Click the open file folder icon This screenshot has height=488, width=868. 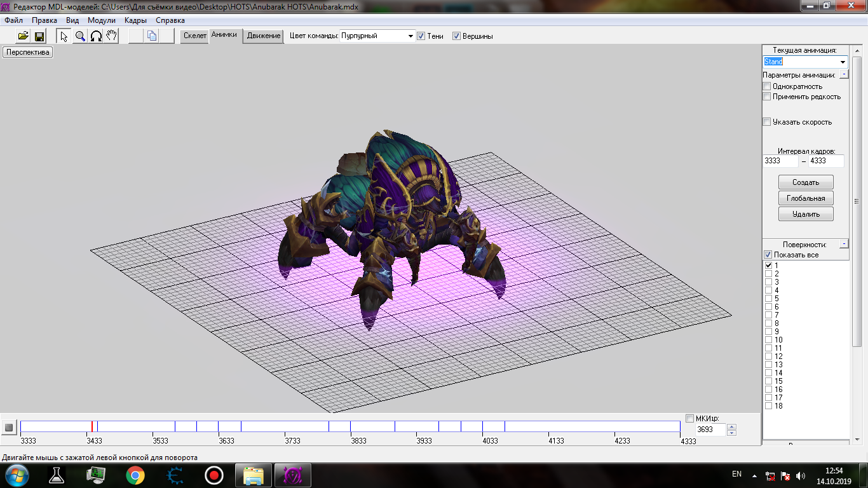point(24,36)
